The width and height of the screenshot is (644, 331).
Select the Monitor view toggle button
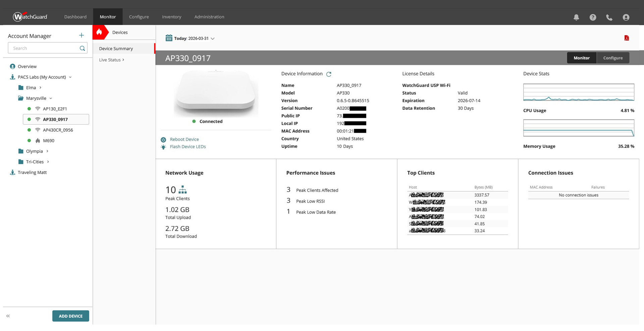(581, 58)
